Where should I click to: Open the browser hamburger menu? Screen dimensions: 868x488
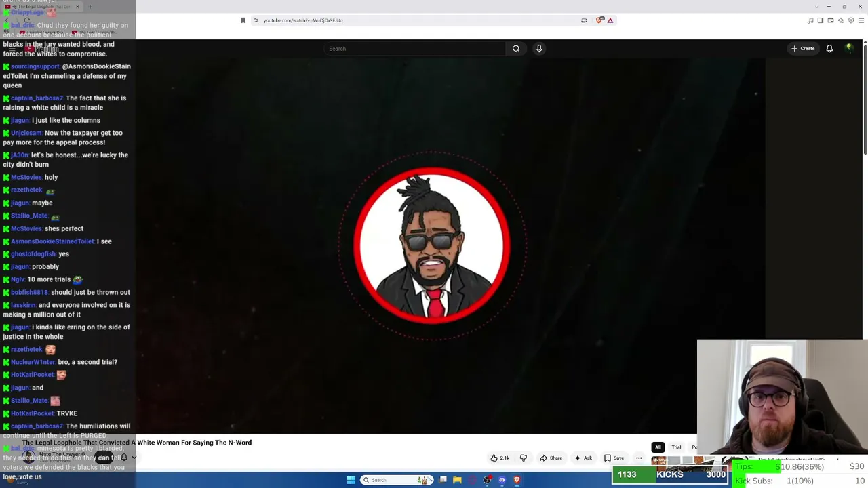(861, 20)
